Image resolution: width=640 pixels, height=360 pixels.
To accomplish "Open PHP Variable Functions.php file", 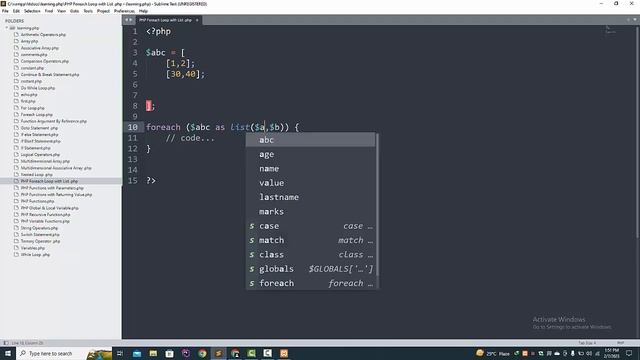I will (45, 221).
